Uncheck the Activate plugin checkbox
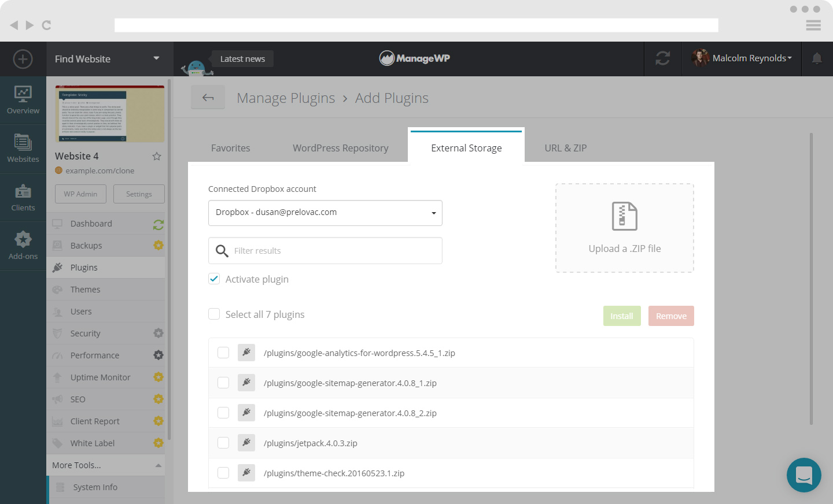The image size is (833, 504). [x=214, y=279]
